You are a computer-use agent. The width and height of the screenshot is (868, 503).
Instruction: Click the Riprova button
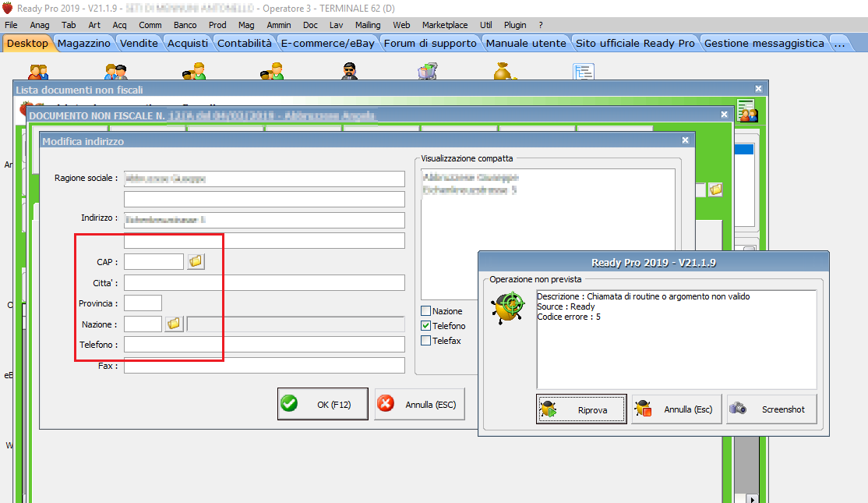pos(581,409)
